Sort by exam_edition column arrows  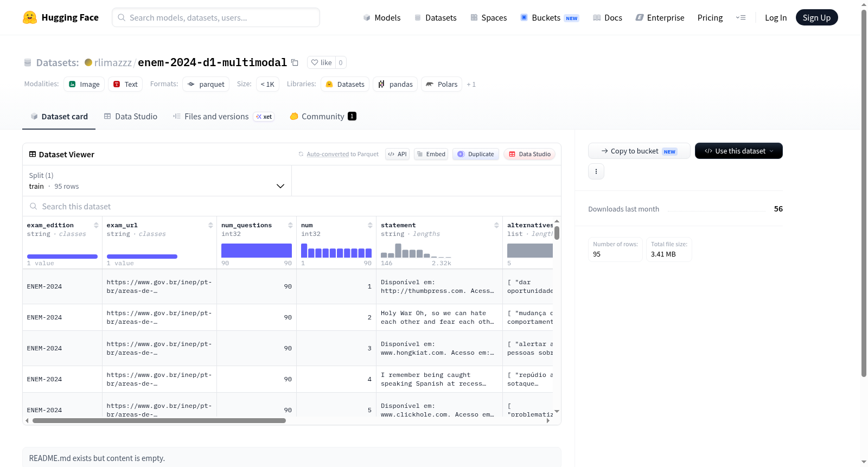click(x=96, y=225)
